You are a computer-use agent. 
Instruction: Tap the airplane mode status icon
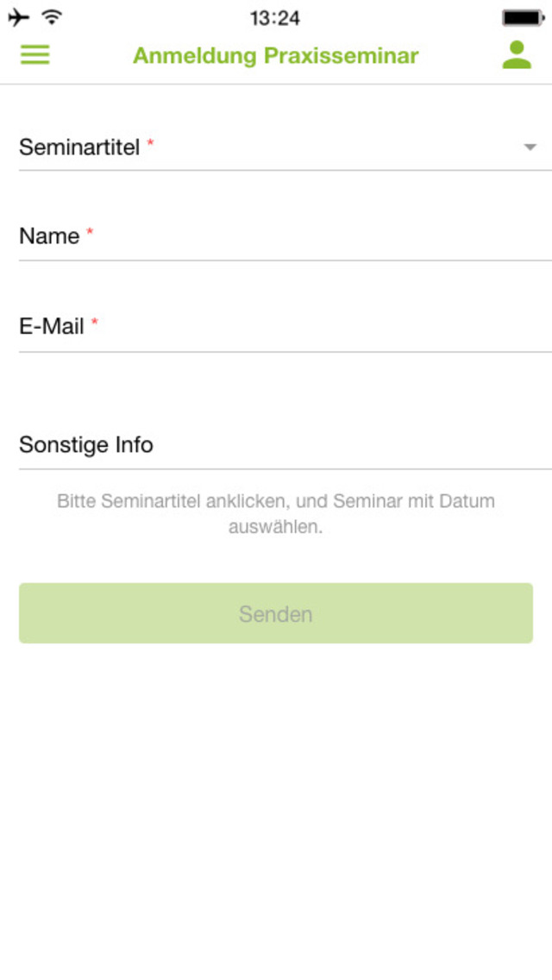click(18, 17)
